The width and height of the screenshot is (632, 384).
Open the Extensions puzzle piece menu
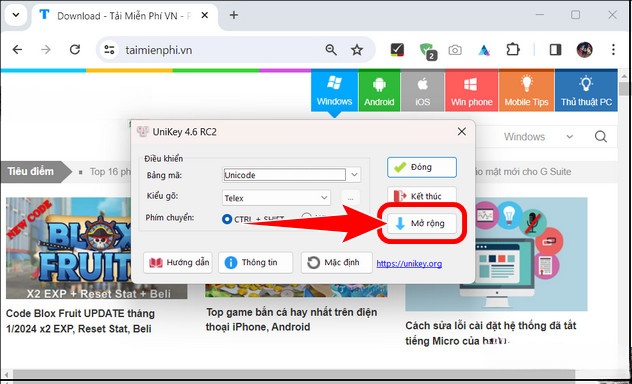tap(513, 50)
